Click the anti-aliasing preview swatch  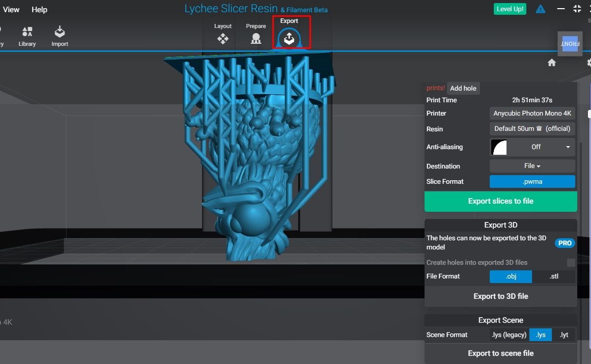pos(499,147)
